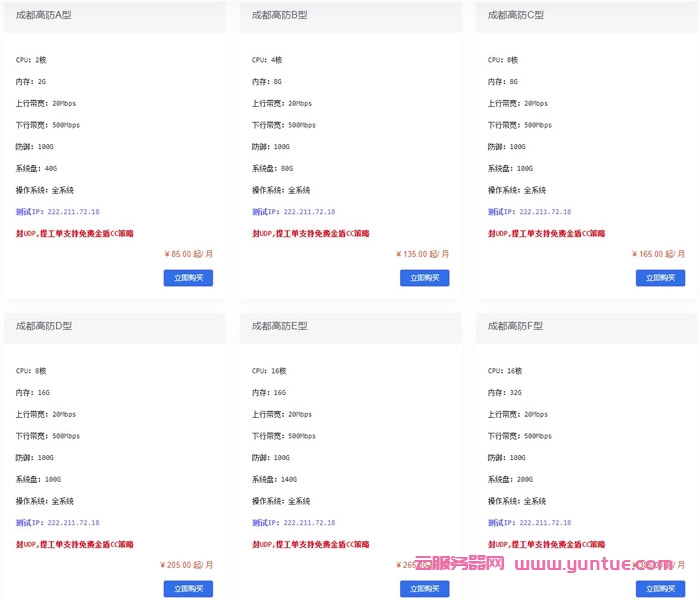Open the test IP link in 成都高防A型

[x=57, y=212]
